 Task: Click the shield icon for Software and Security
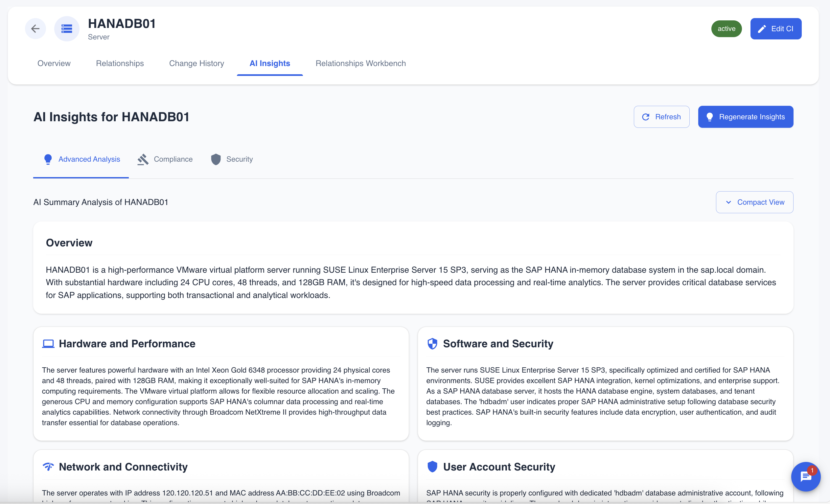(432, 344)
